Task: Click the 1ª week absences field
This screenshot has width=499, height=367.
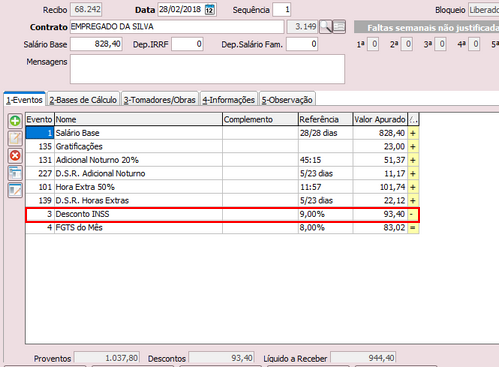Action: click(x=373, y=44)
